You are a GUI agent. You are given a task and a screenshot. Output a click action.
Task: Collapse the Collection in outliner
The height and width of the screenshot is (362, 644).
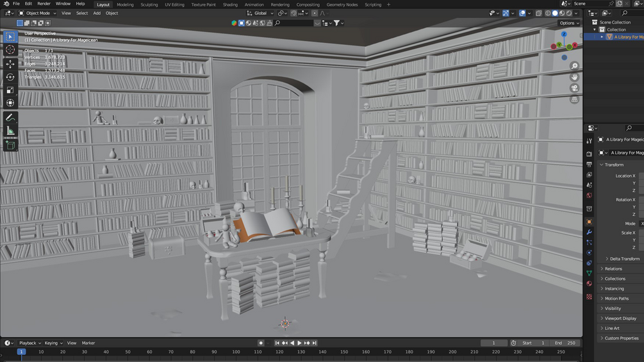pos(595,29)
